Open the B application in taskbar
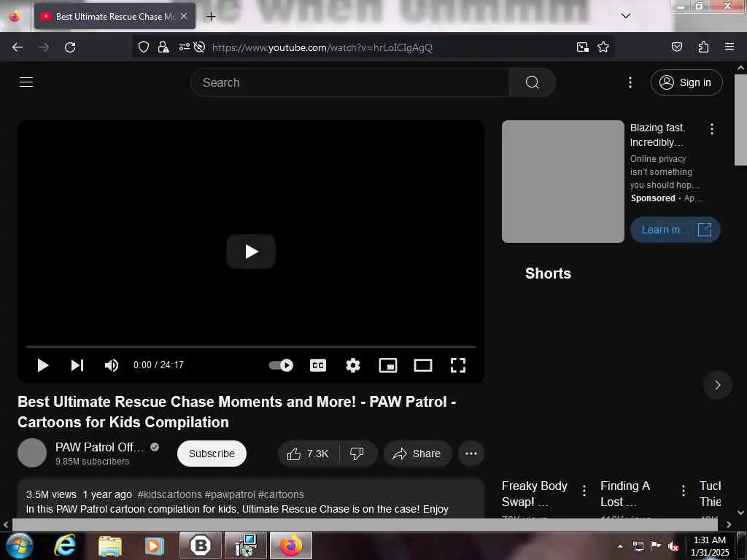Screen dimensions: 747x560 [x=201, y=545]
